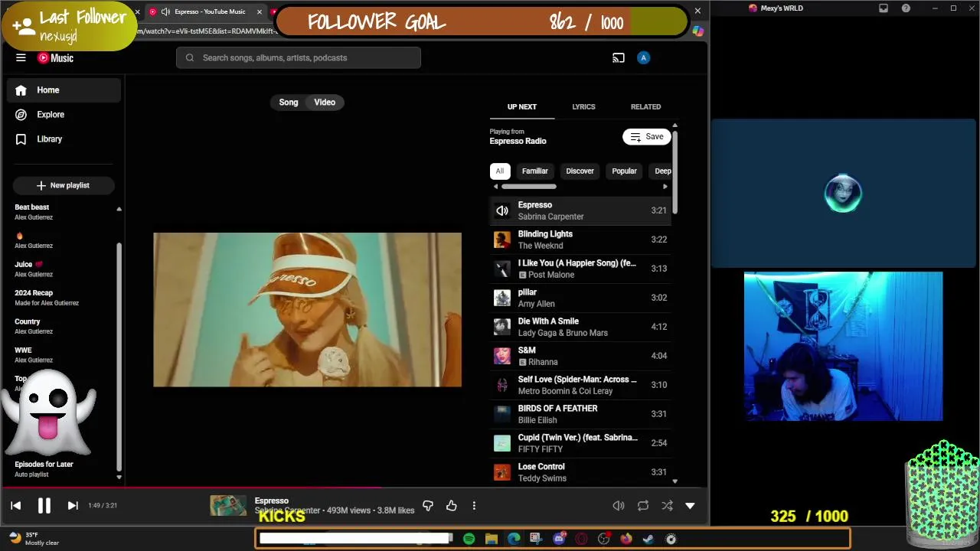Viewport: 980px width, 551px height.
Task: Click the Espresso music video
Action: pyautogui.click(x=307, y=309)
